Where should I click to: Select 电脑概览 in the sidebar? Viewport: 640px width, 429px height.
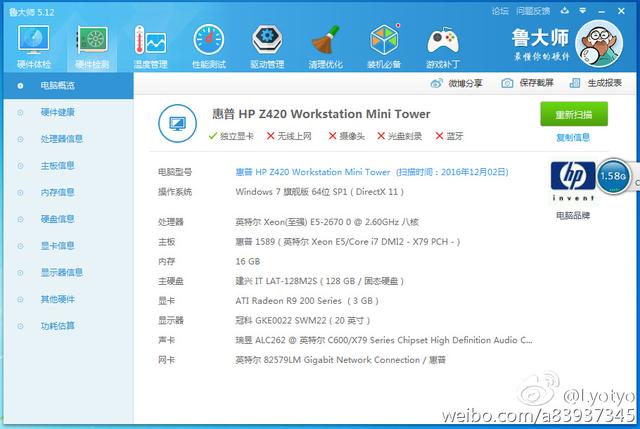68,86
